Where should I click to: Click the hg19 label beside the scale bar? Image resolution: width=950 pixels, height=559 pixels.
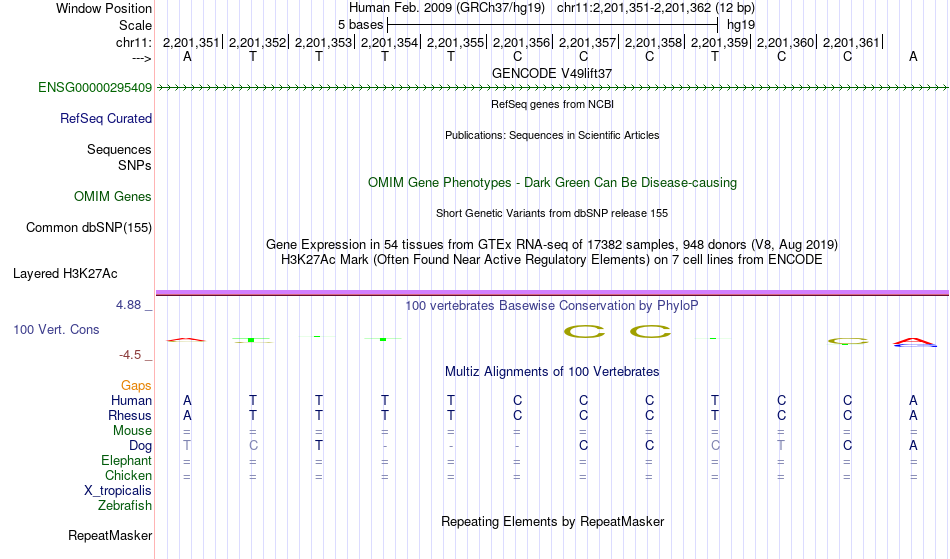point(741,25)
